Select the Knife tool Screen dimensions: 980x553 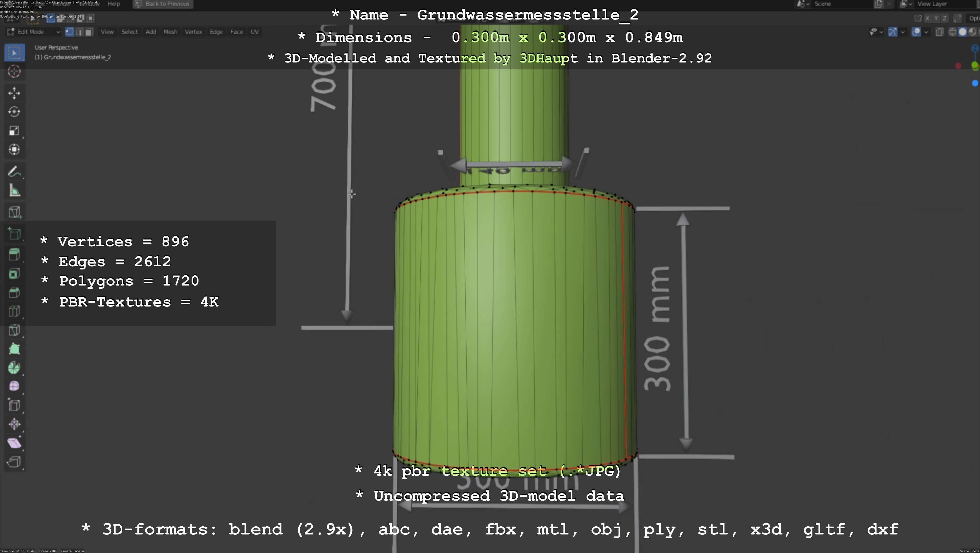point(14,330)
